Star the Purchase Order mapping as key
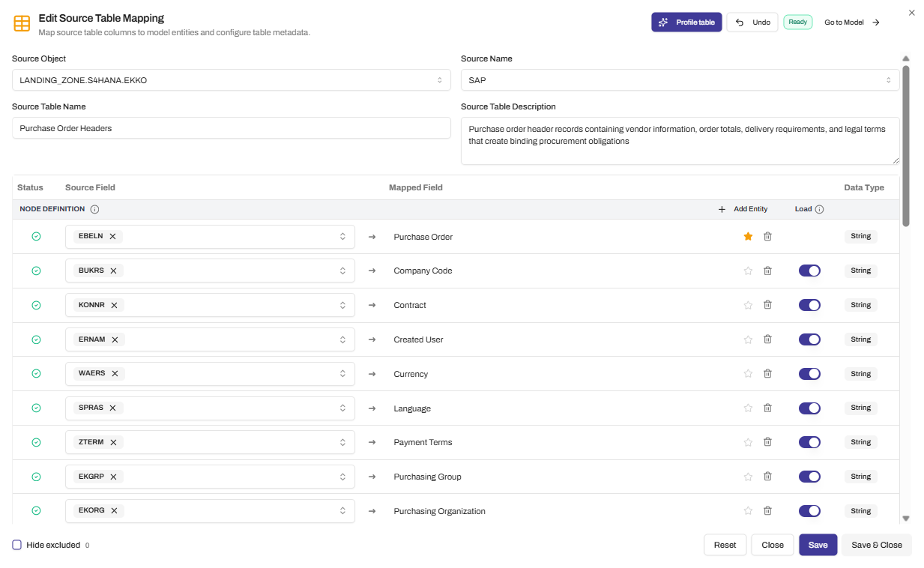The height and width of the screenshot is (568, 924). point(748,236)
